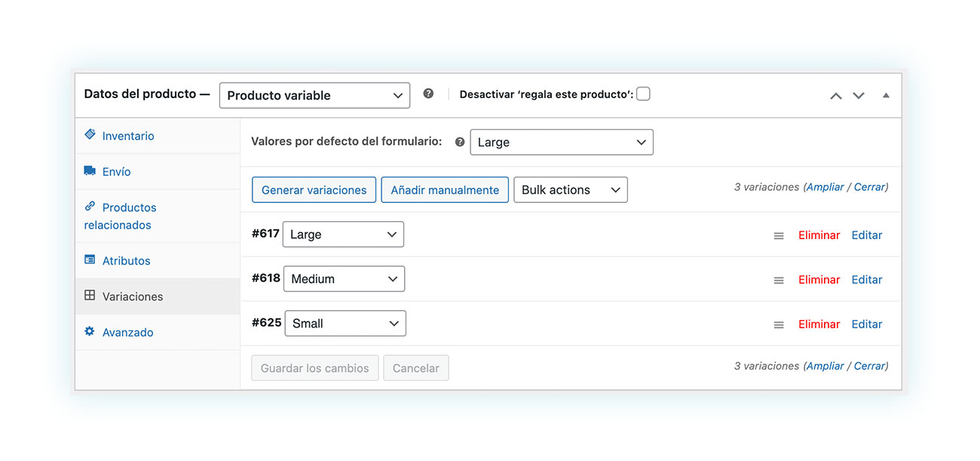Viewport: 980px width, 461px height.
Task: Click the top Cerrar link
Action: [870, 187]
